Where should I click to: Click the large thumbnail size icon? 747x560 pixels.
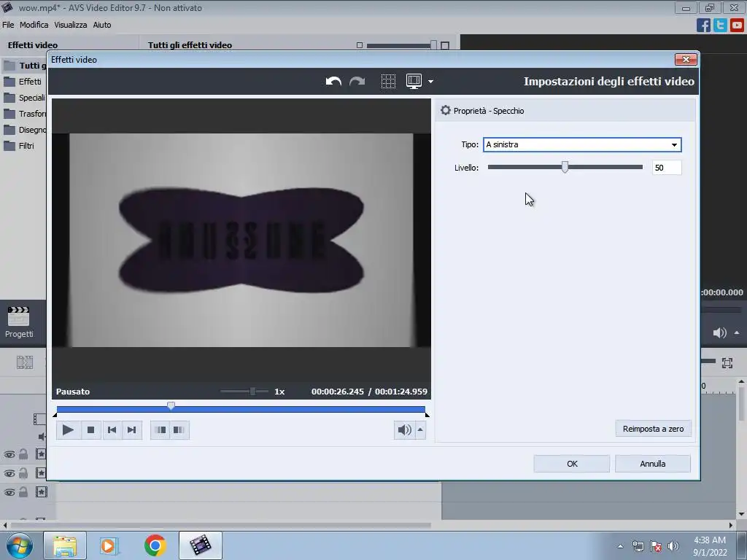pos(445,45)
